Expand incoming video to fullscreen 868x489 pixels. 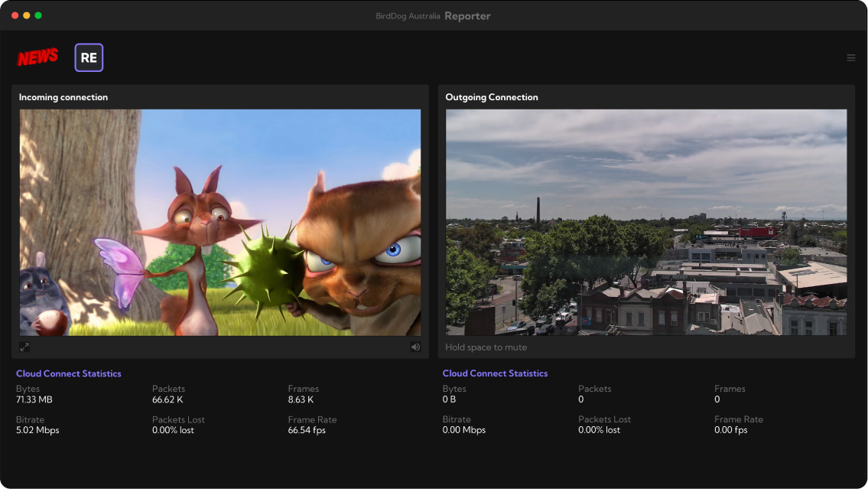pos(24,347)
